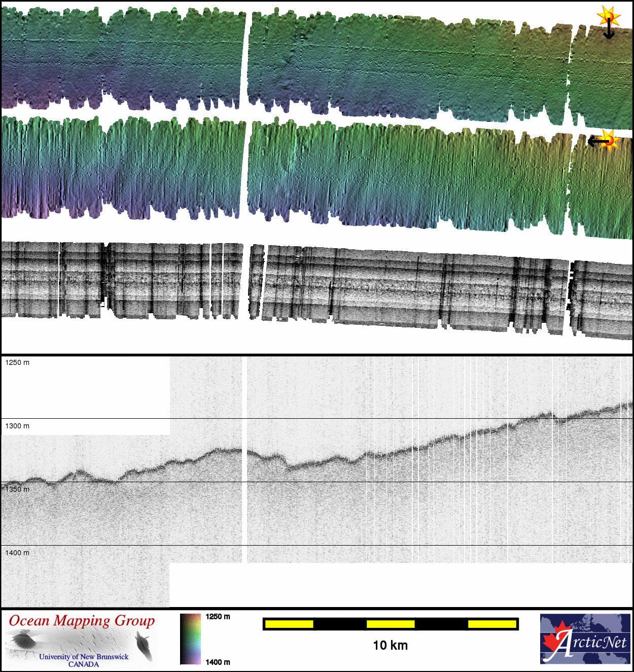The width and height of the screenshot is (634, 672).
Task: Click the red maple leaf in ArcticNet logo
Action: [554, 641]
